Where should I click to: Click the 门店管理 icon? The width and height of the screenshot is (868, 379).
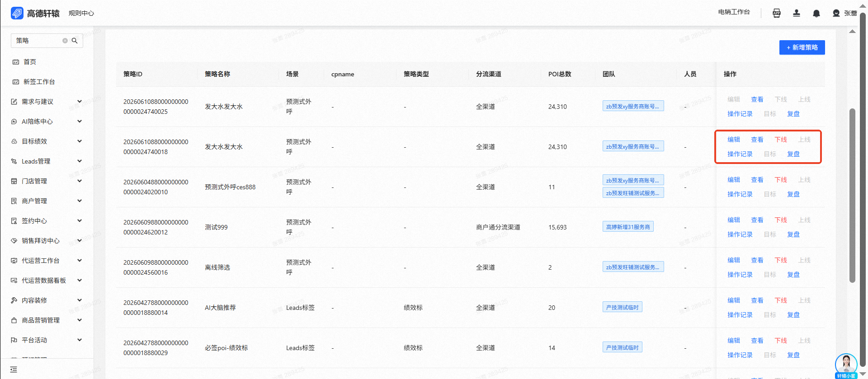coord(14,181)
